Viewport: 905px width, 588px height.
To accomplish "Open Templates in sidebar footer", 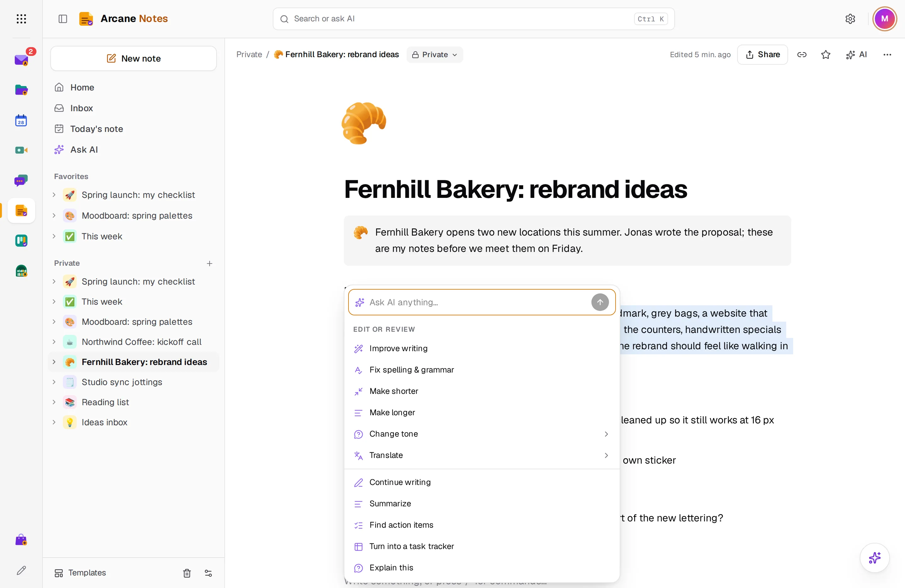I will click(80, 573).
